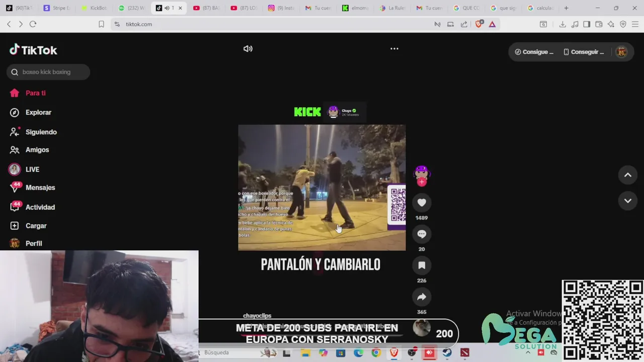Close the active TikTok tab
Viewport: 644px width, 362px height.
(180, 8)
